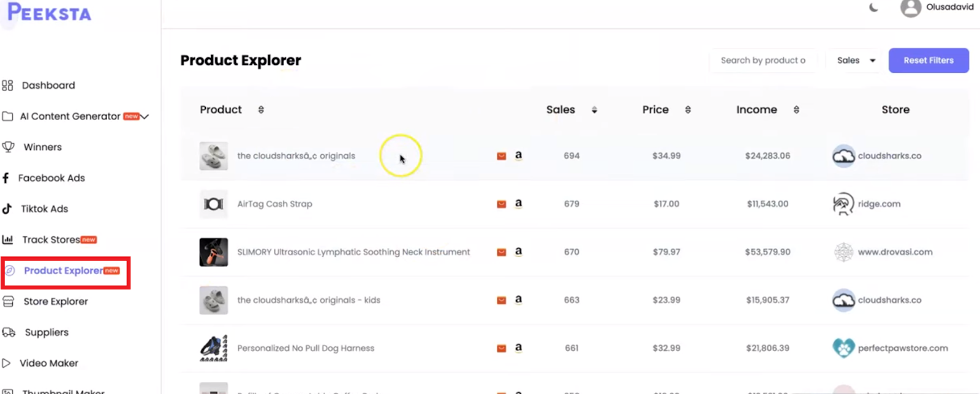Viewport: 980px width, 394px height.
Task: Click the Facebook logo icon
Action: tap(6, 178)
